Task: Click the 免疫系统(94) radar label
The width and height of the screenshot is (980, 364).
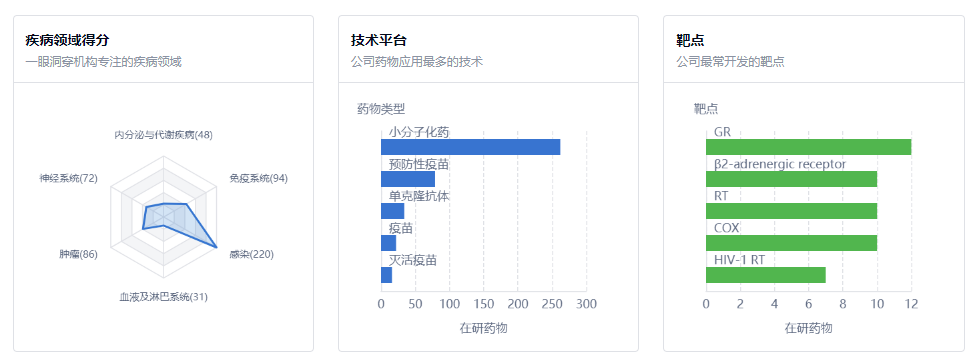Action: click(x=258, y=178)
